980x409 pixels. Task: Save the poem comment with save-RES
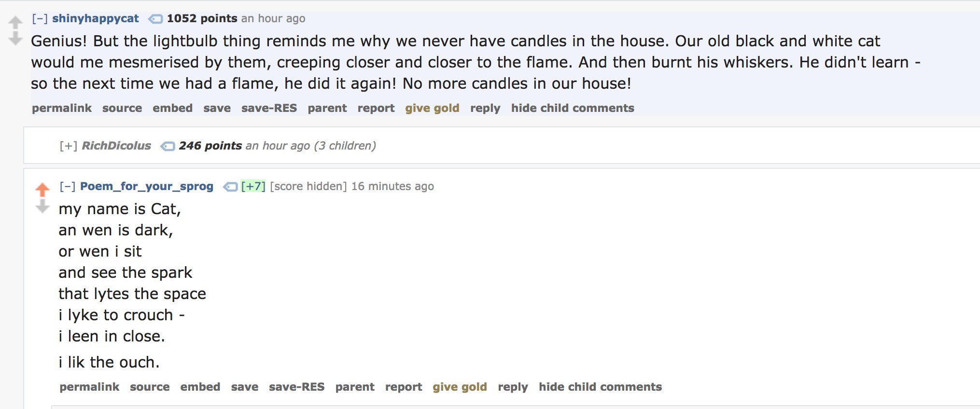(x=296, y=387)
